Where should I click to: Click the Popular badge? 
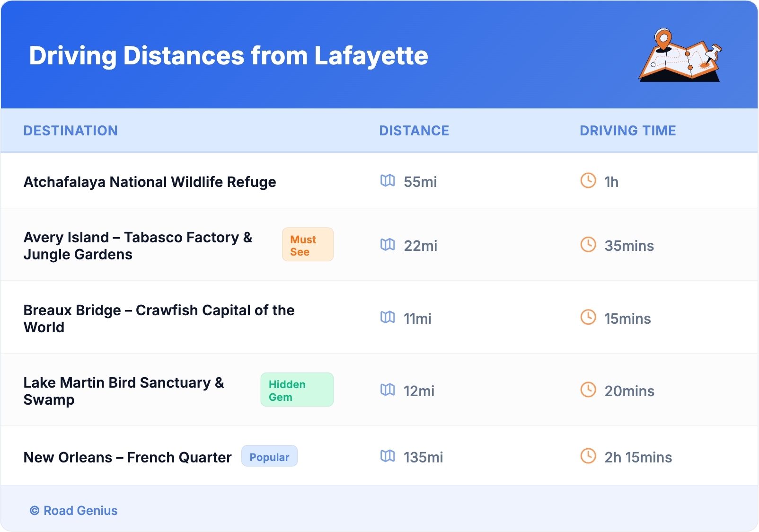(269, 456)
